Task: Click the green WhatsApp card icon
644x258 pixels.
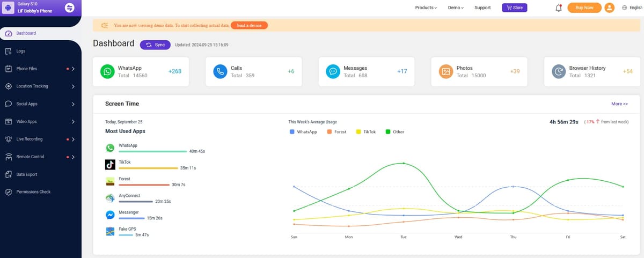Action: point(108,72)
